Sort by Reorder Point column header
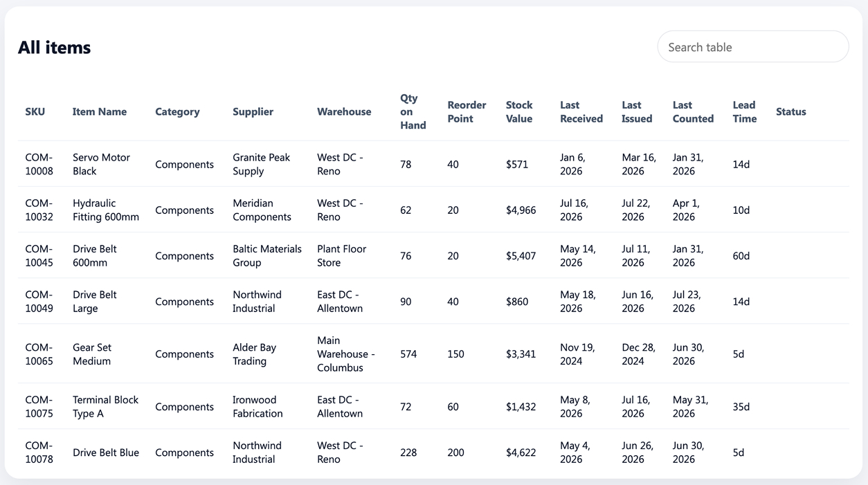Viewport: 868px width, 485px height. [467, 111]
